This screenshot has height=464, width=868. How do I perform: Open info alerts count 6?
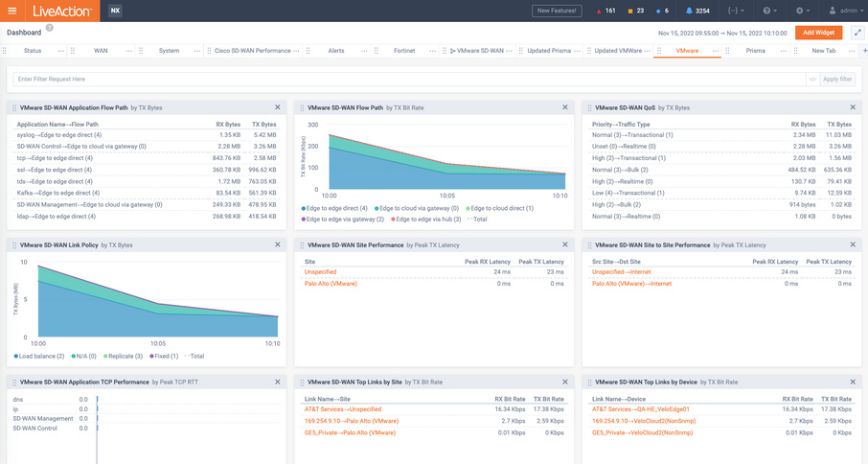pyautogui.click(x=662, y=11)
